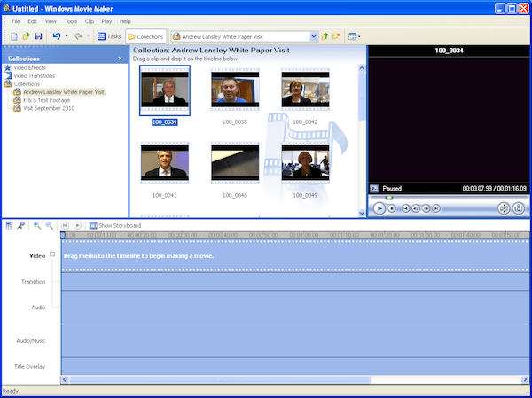Open the Views dropdown arrow

tap(359, 36)
